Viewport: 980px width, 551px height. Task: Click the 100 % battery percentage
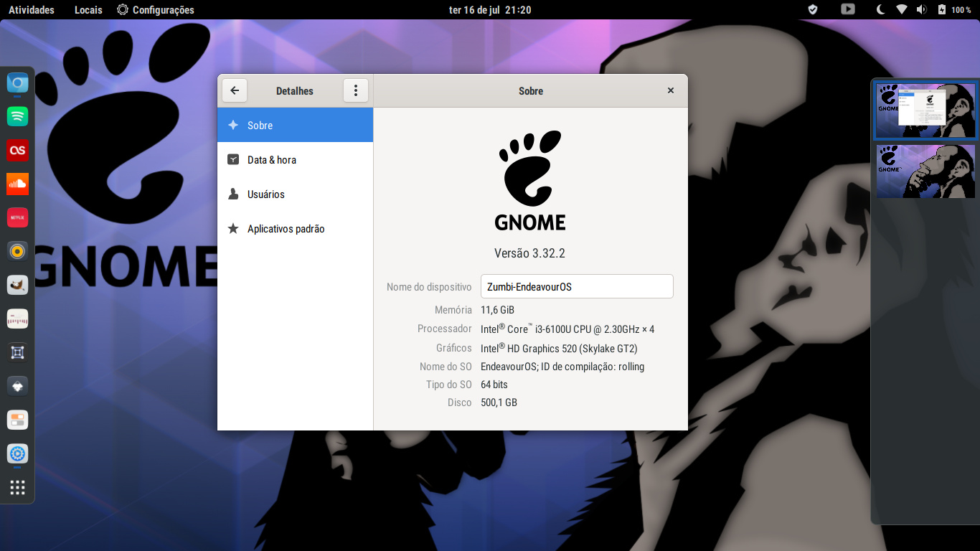(961, 10)
